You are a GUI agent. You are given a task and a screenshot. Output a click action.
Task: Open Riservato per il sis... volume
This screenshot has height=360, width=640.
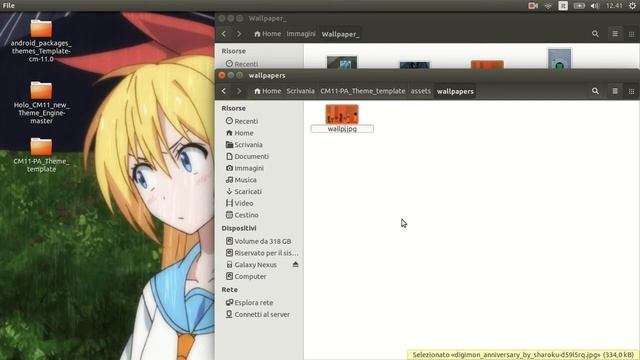click(x=262, y=253)
